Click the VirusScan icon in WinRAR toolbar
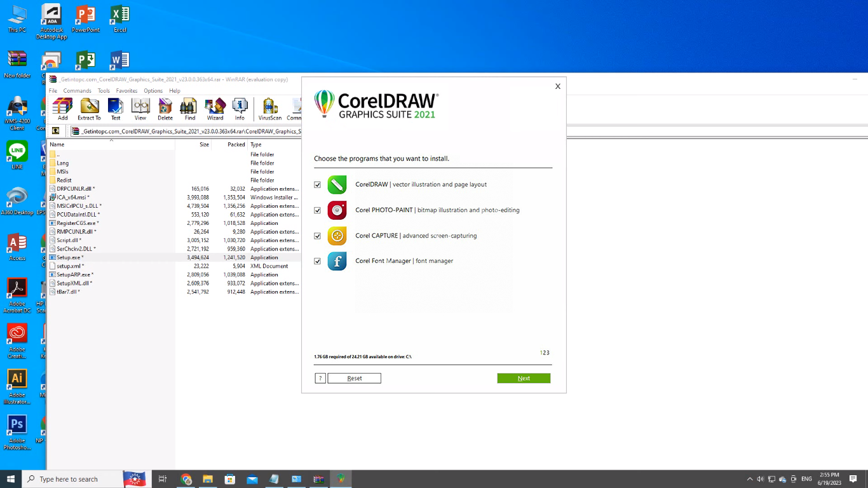868x488 pixels. point(270,109)
